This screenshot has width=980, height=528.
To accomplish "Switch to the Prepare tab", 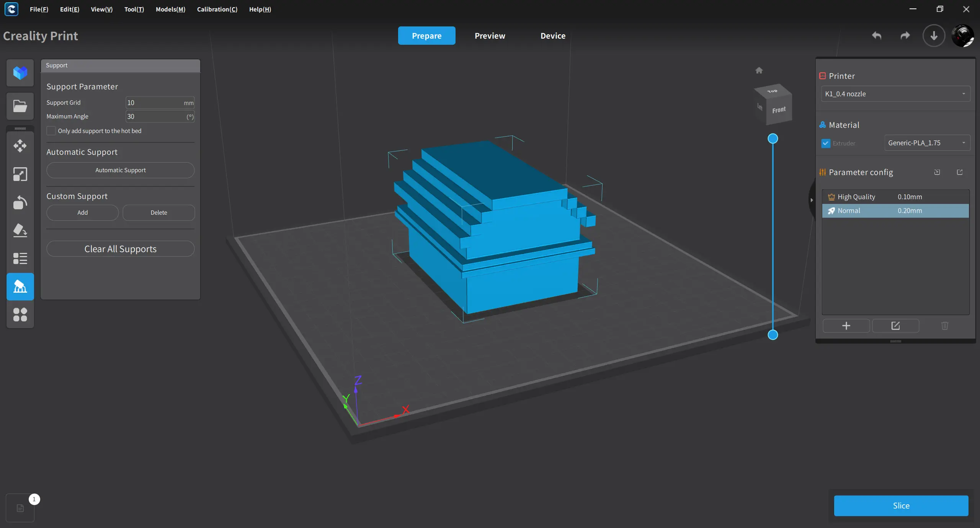I will pyautogui.click(x=426, y=36).
